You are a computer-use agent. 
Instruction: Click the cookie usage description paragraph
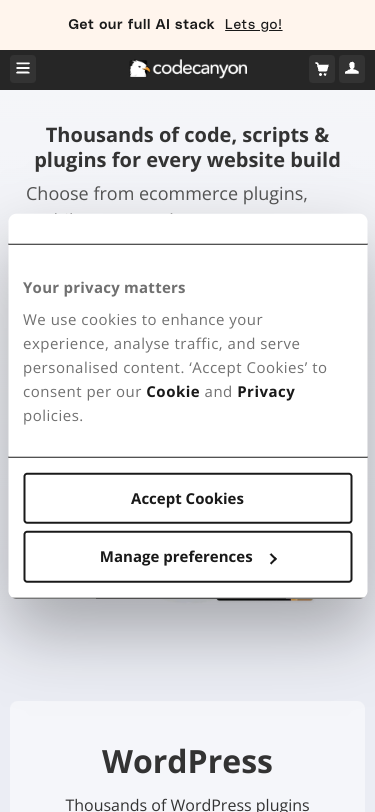[x=175, y=368]
